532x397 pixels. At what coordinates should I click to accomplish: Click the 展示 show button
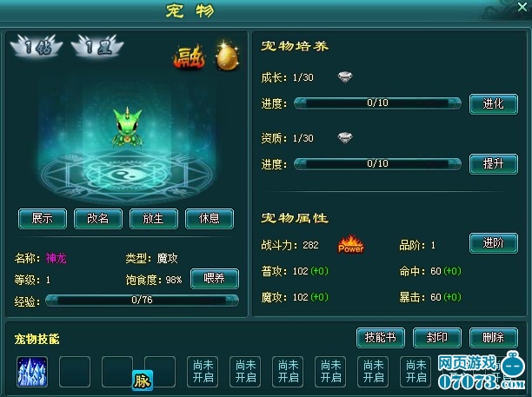[x=43, y=219]
